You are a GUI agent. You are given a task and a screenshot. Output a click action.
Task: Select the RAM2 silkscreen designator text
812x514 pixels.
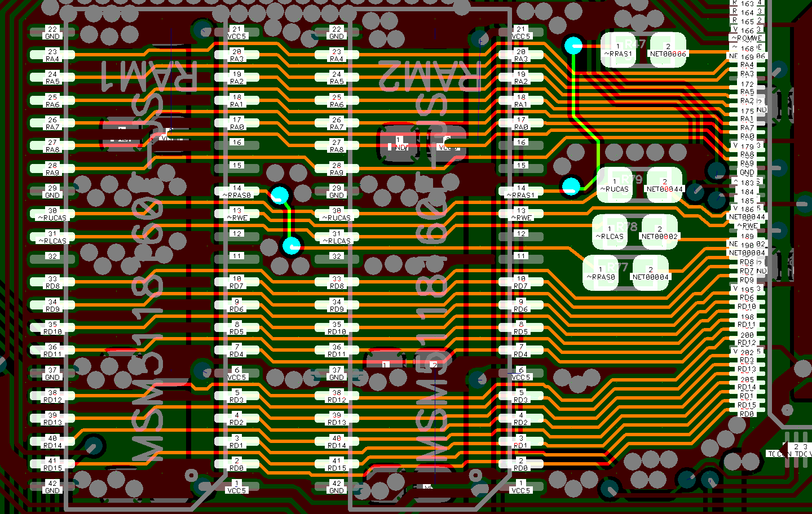coord(430,76)
